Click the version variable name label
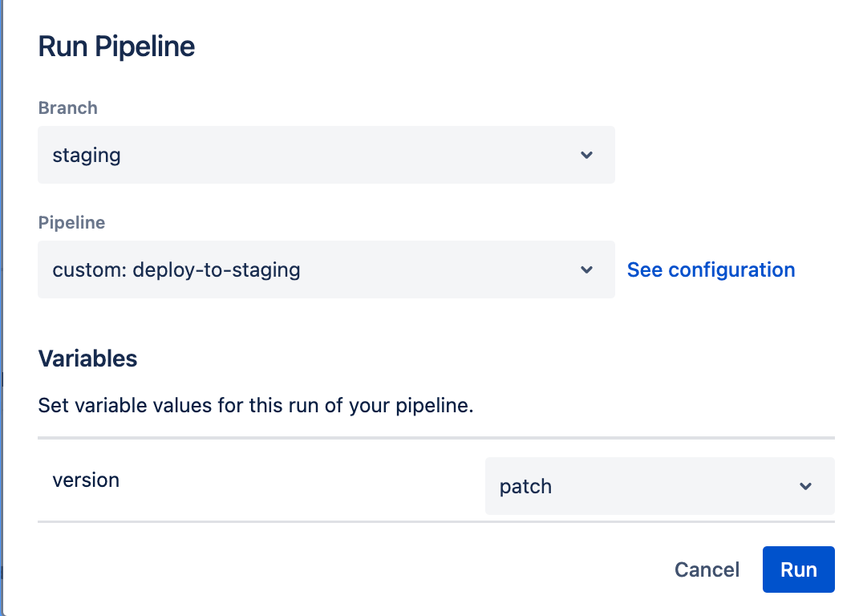 coord(86,480)
